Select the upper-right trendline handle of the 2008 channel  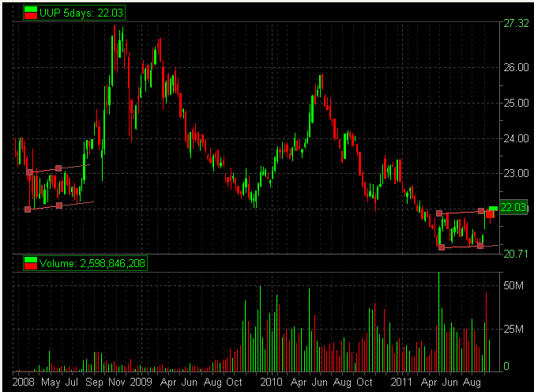[x=58, y=168]
